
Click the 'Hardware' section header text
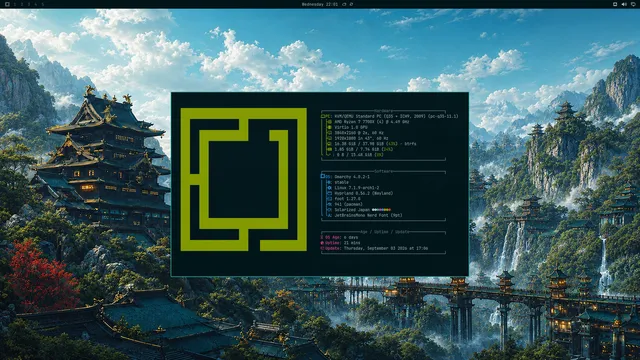383,111
